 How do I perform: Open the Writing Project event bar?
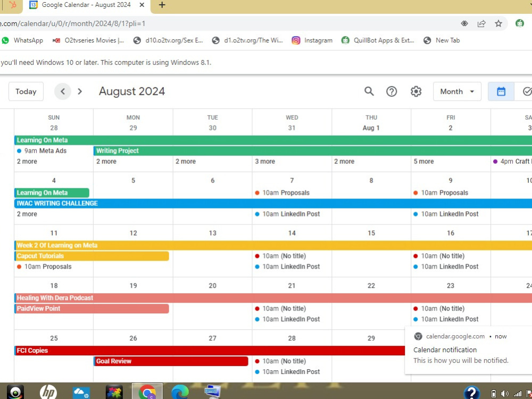pyautogui.click(x=312, y=151)
